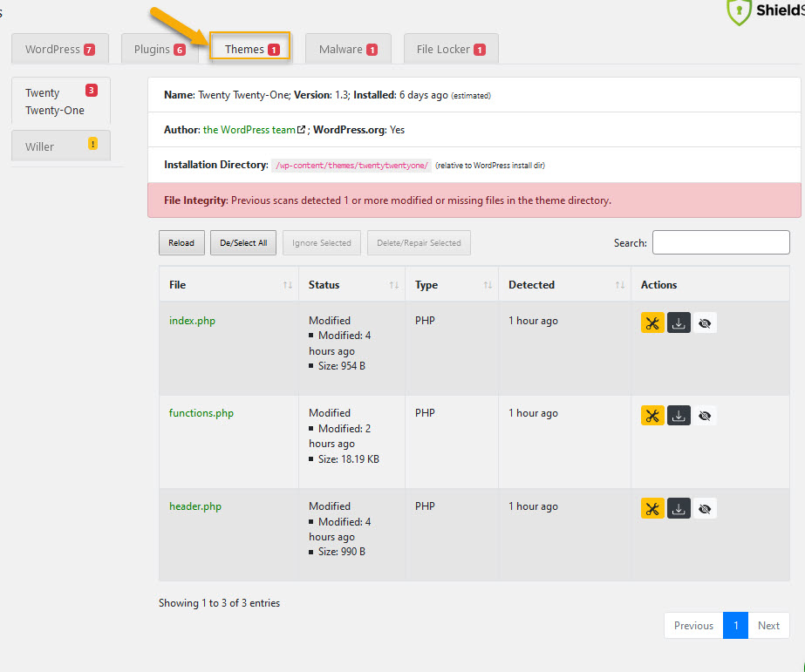Viewport: 805px width, 672px height.
Task: Sort the table by File column
Action: pos(229,285)
